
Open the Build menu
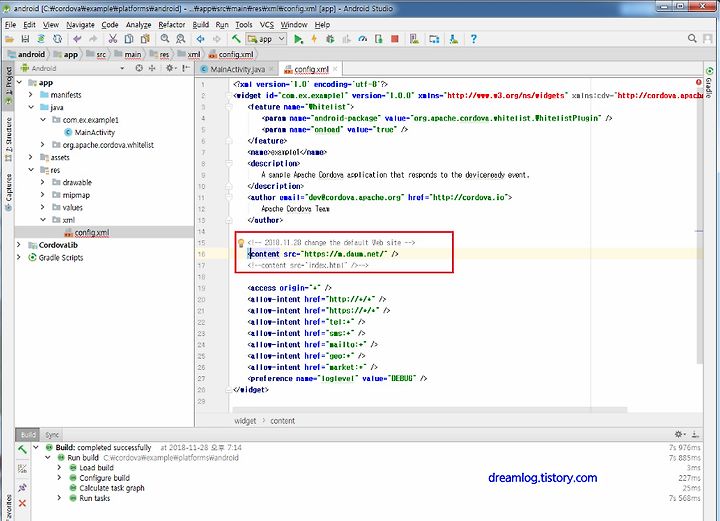pos(201,25)
